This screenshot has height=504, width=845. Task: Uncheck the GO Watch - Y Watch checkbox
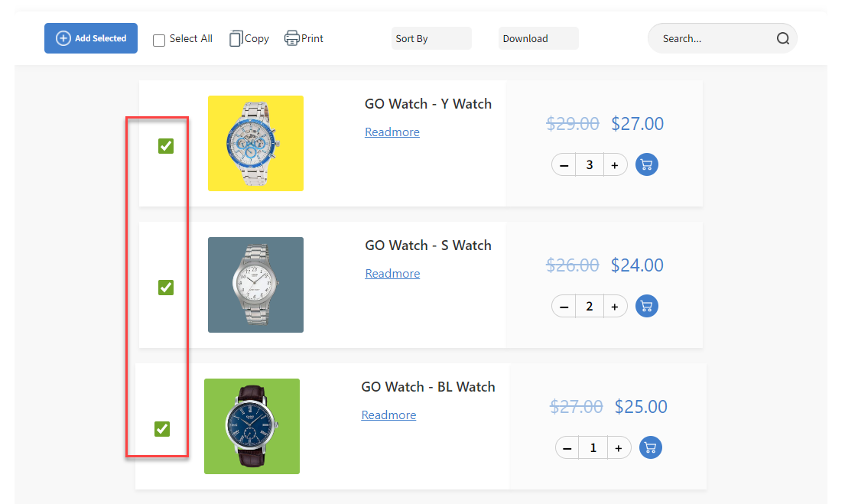[166, 146]
